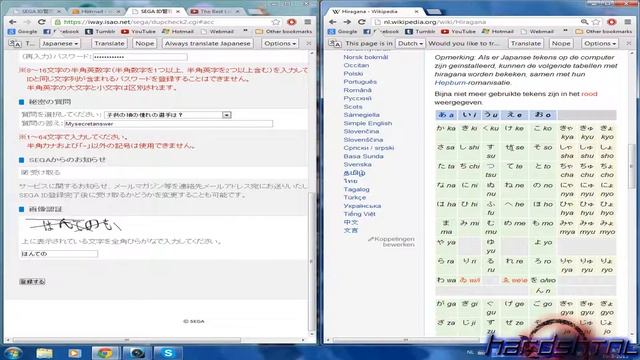Click the captcha hiragana input field
Screen dimensions: 640x360
tap(59, 254)
